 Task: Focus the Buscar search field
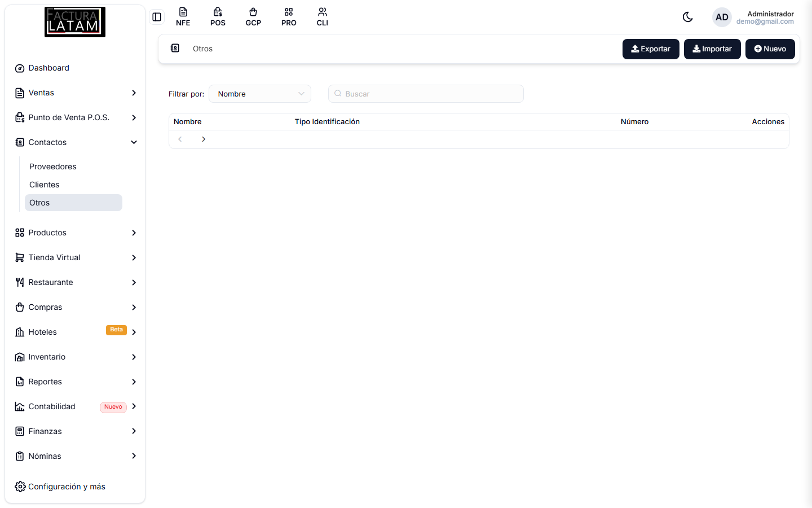[x=426, y=94]
